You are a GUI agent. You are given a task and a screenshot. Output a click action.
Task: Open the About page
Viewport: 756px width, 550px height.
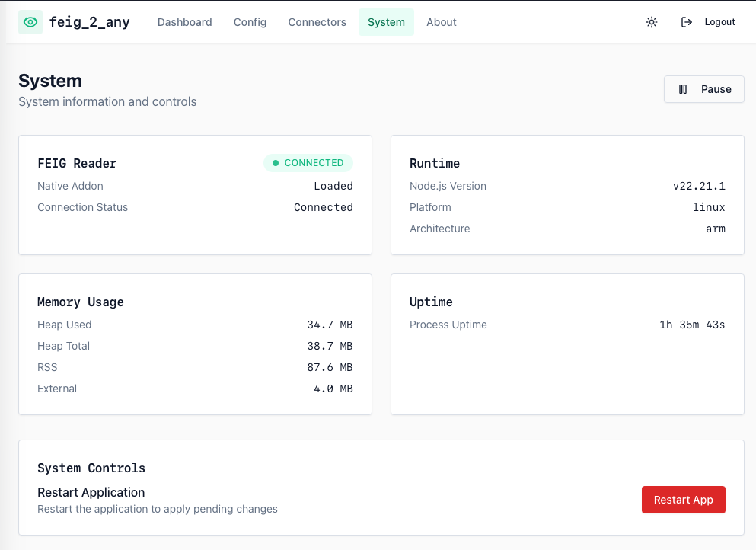tap(441, 22)
